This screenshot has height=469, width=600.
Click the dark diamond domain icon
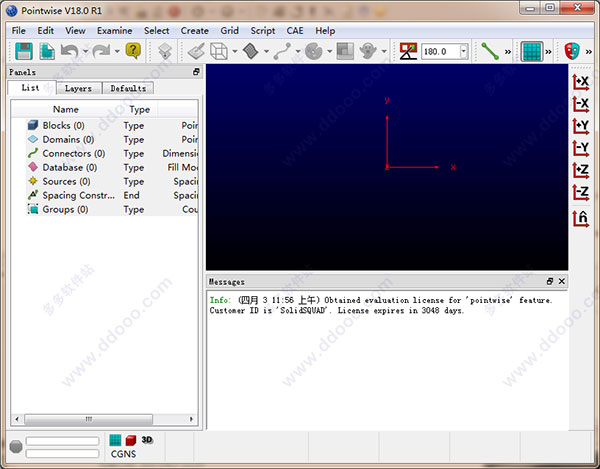pyautogui.click(x=251, y=51)
